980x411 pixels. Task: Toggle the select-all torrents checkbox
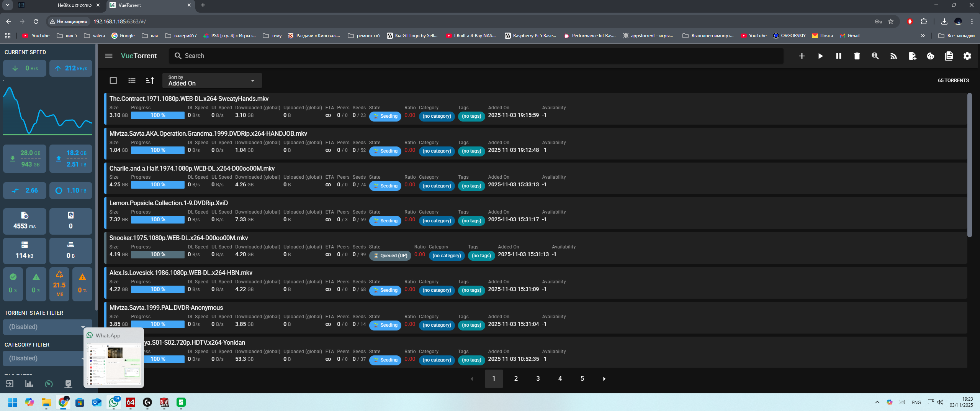click(113, 81)
